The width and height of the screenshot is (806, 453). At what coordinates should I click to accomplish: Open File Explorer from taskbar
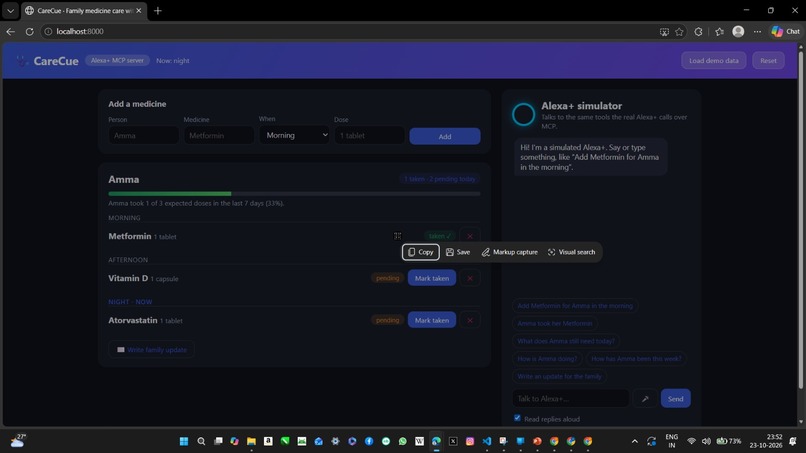coord(251,441)
